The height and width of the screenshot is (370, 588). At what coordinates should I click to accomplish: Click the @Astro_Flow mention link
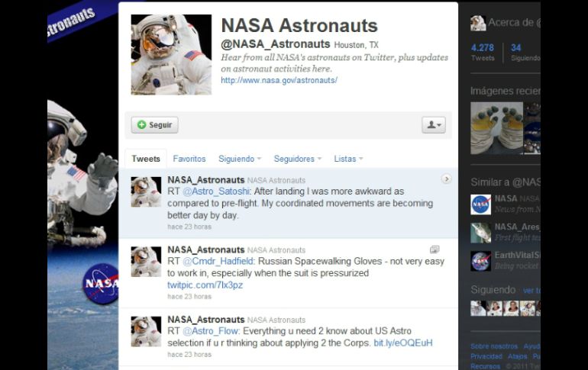pyautogui.click(x=211, y=331)
